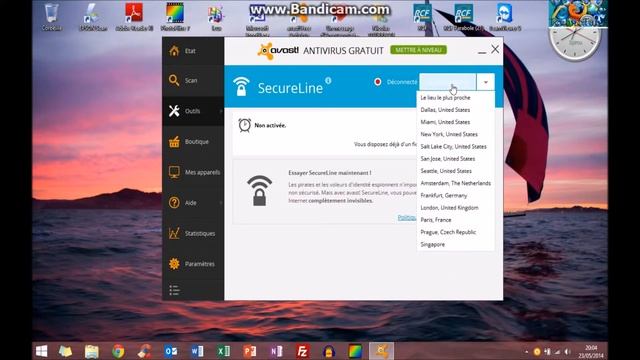Click the taskbar clock and date
640x360 pixels.
591,351
